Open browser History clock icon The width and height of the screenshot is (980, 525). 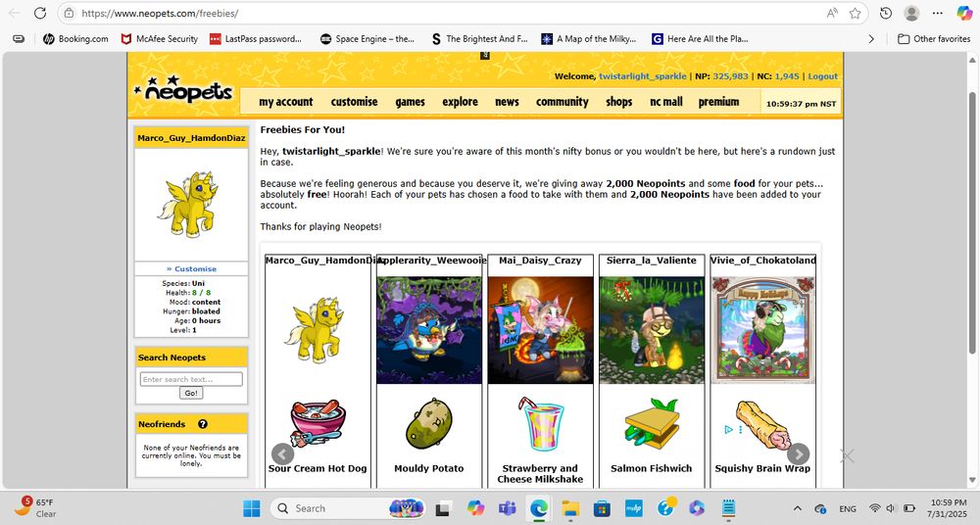(x=886, y=13)
